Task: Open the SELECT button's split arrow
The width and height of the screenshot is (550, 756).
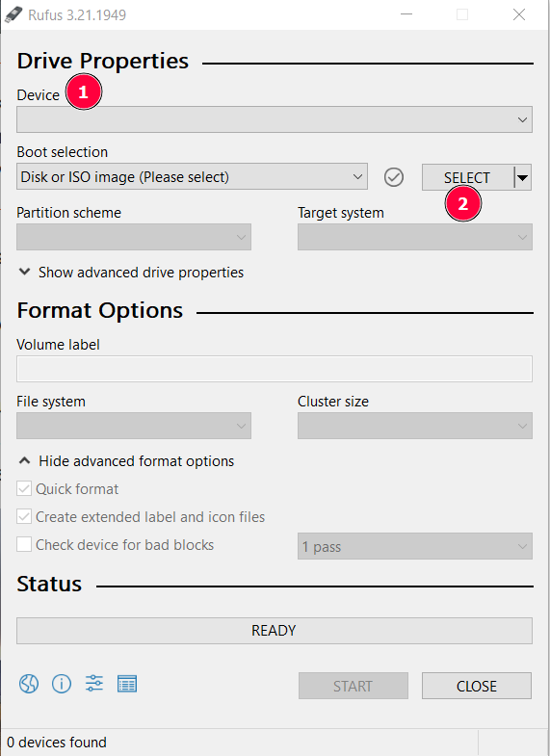Action: [x=523, y=177]
